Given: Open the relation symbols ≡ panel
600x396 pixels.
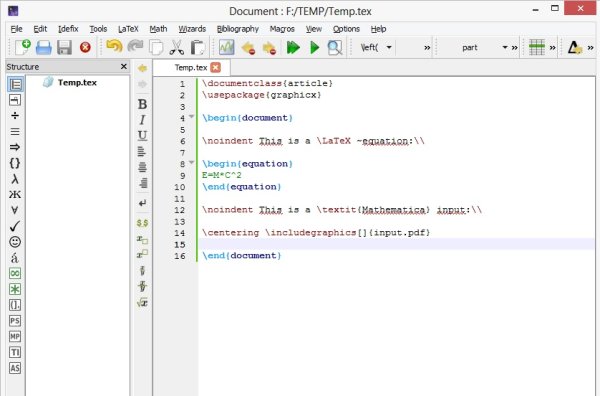Looking at the screenshot, I should (15, 132).
